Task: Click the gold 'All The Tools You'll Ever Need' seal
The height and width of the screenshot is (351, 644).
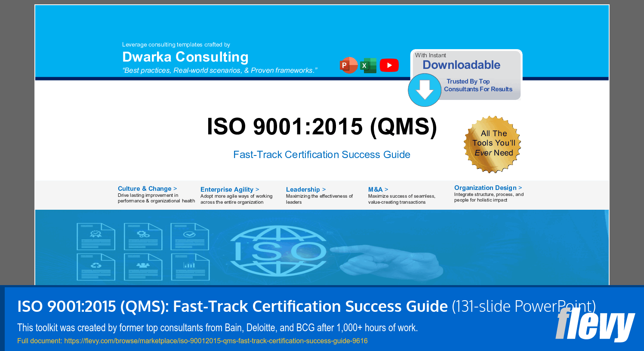Action: coord(493,144)
